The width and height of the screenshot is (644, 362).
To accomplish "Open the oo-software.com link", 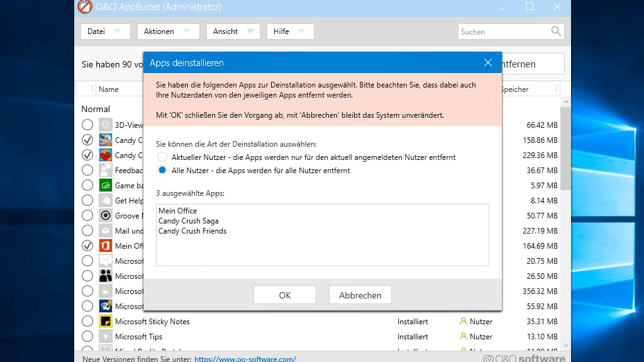I will point(245,359).
